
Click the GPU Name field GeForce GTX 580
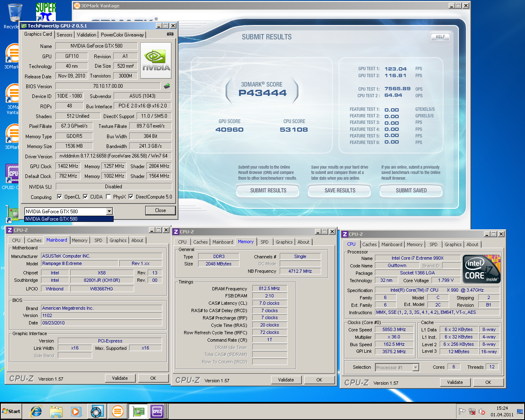(x=96, y=46)
